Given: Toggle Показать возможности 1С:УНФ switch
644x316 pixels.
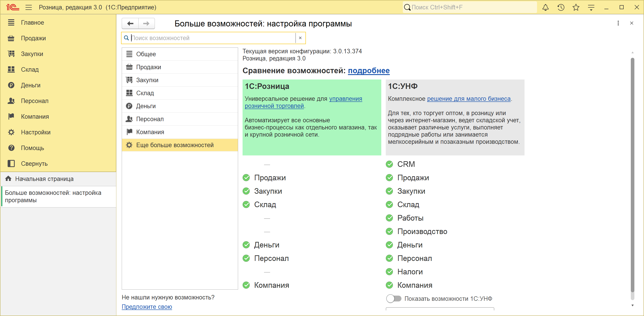Looking at the screenshot, I should pyautogui.click(x=394, y=299).
